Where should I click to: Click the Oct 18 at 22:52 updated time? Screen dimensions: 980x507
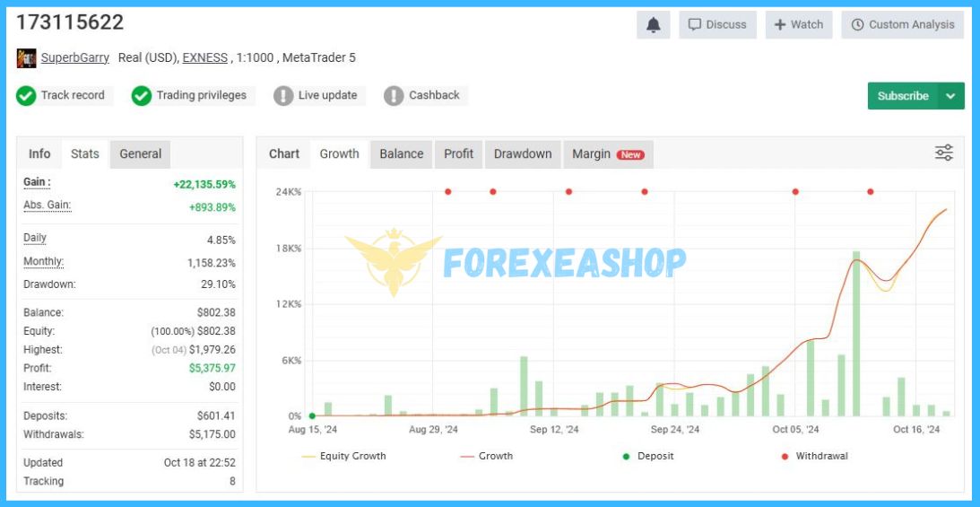coord(200,463)
